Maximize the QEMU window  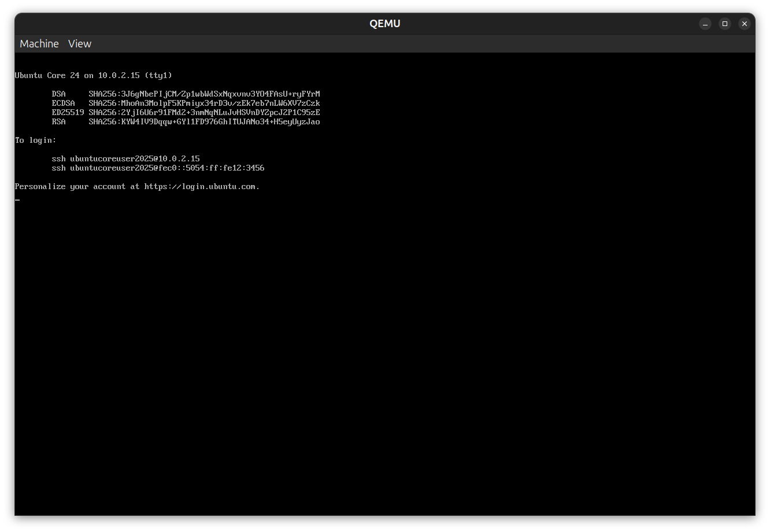click(x=725, y=24)
